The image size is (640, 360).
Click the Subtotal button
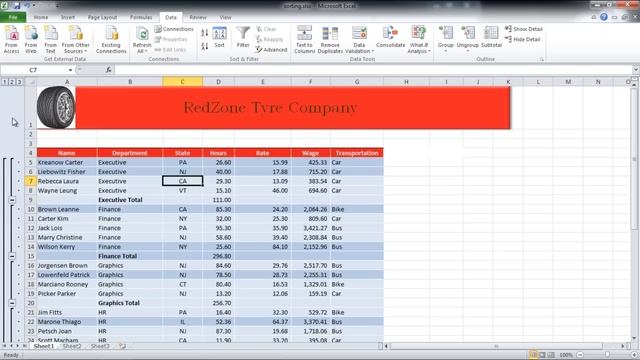click(491, 37)
